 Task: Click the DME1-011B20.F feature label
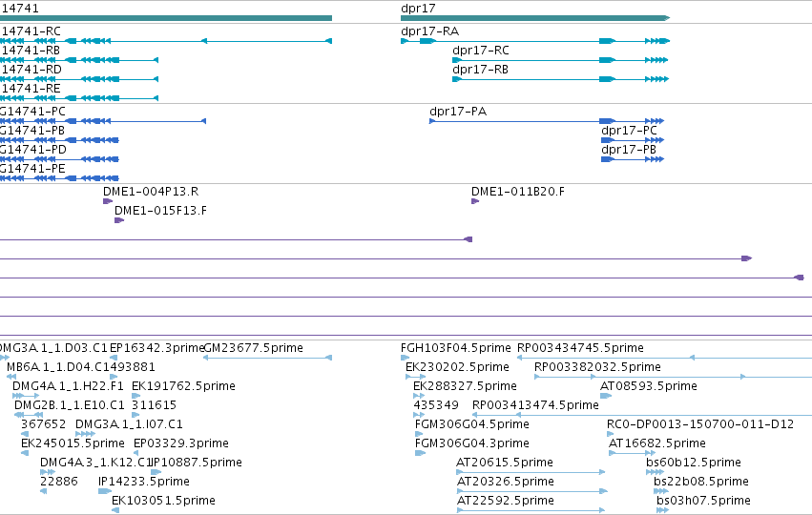coord(518,192)
